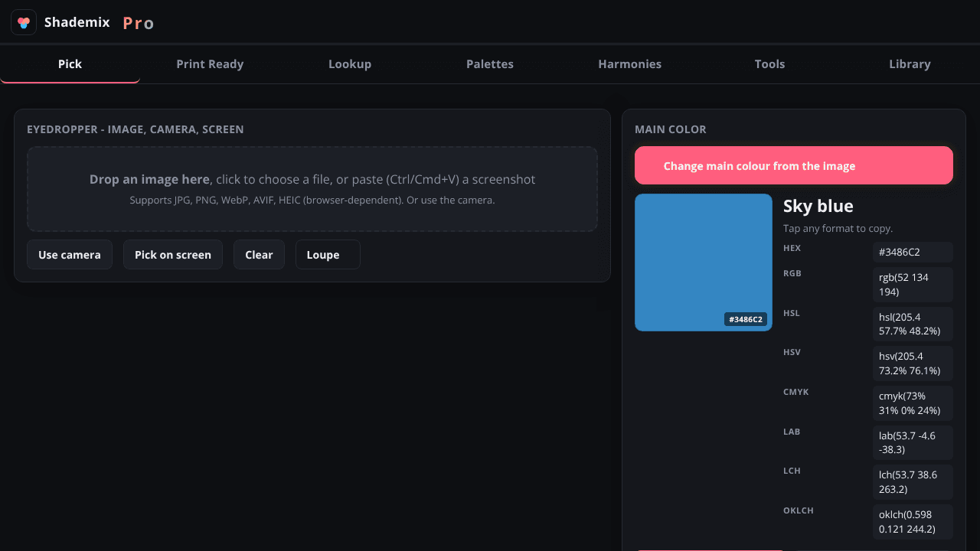Screen dimensions: 980x551
Task: Click the EYEDROPPER - IMAGE, CAMERA, SCREEN heading
Action: click(136, 129)
